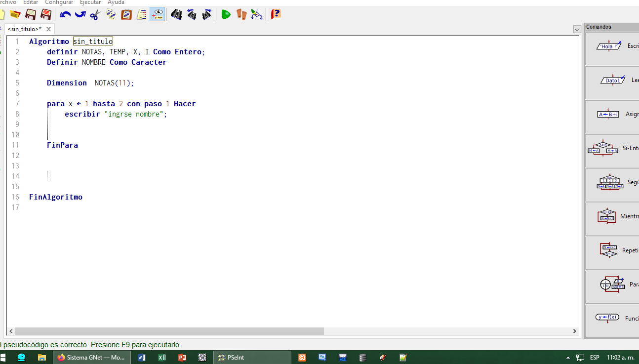
Task: Click the Find next binoculars icon
Action: tap(207, 14)
